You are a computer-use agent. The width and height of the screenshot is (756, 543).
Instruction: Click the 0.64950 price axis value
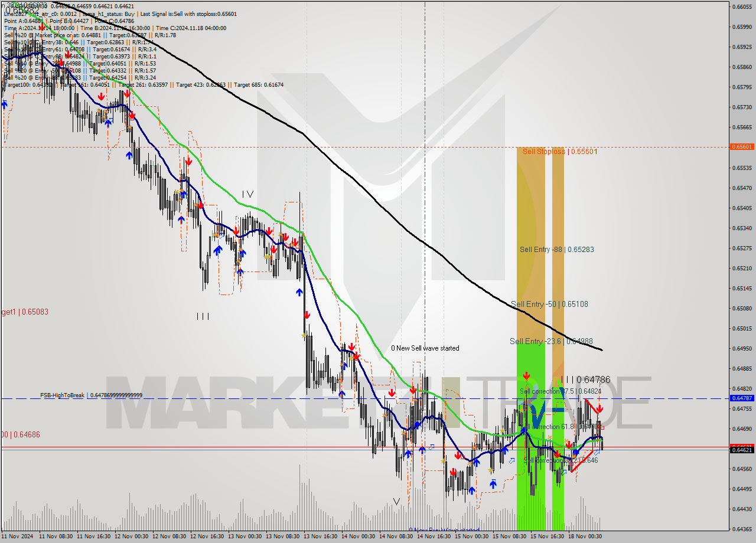tap(742, 348)
